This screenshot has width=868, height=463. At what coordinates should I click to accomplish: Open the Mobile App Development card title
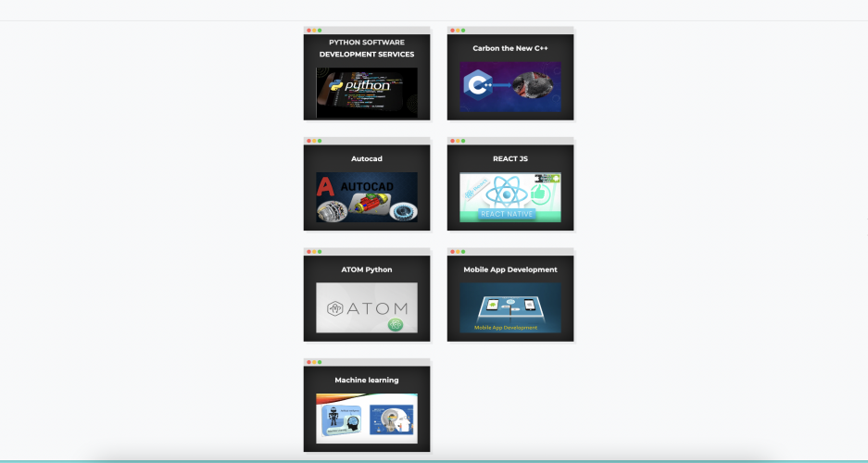coord(510,269)
